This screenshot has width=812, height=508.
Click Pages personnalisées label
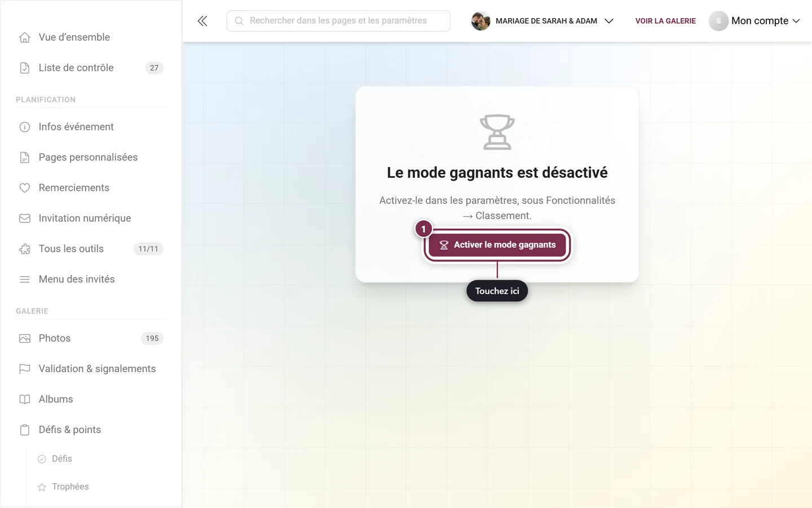88,157
